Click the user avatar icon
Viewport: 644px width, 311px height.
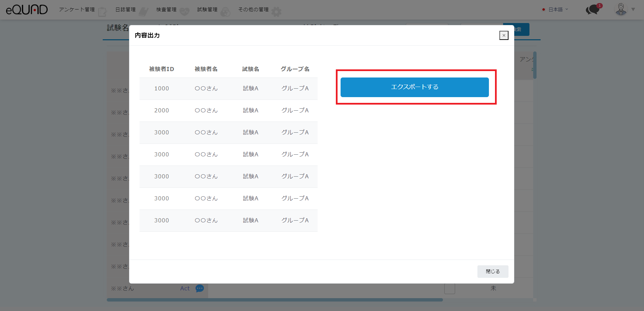tap(621, 9)
